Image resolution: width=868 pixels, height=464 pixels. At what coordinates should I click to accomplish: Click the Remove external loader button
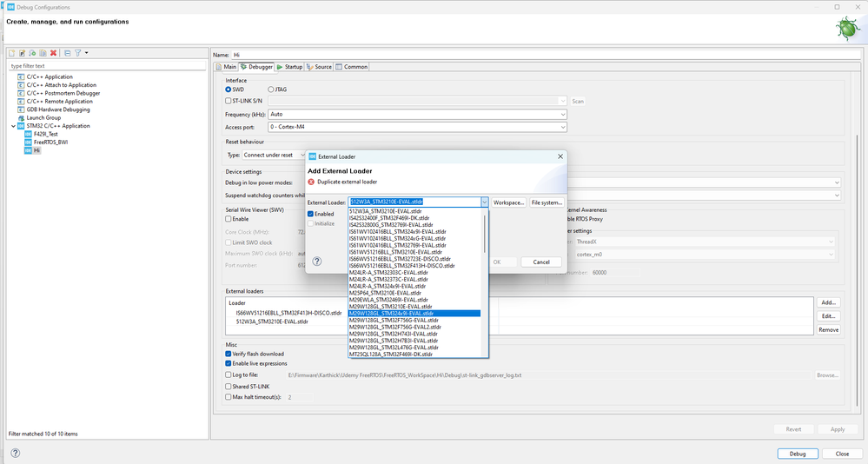[828, 329]
